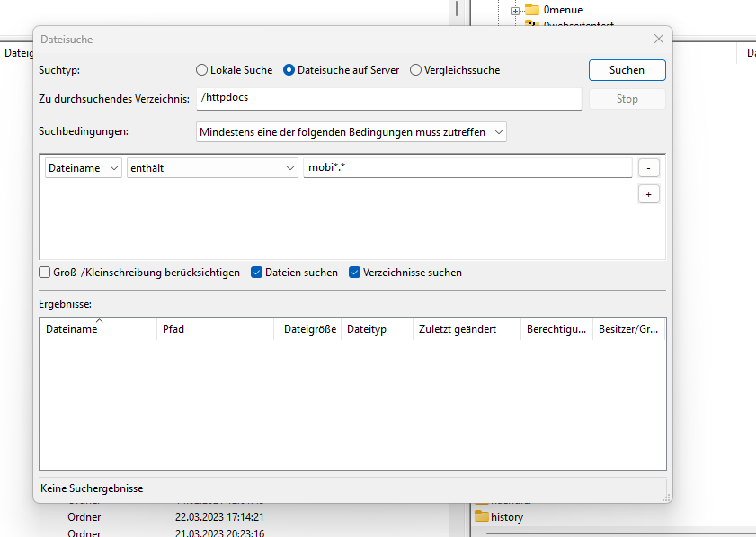Sort results by the Zuletzt geändert column
This screenshot has height=537, width=756.
point(457,330)
